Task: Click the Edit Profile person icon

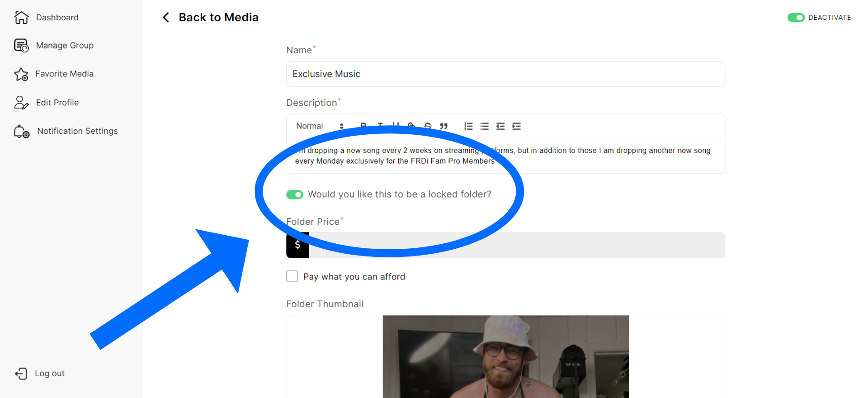Action: (x=21, y=103)
